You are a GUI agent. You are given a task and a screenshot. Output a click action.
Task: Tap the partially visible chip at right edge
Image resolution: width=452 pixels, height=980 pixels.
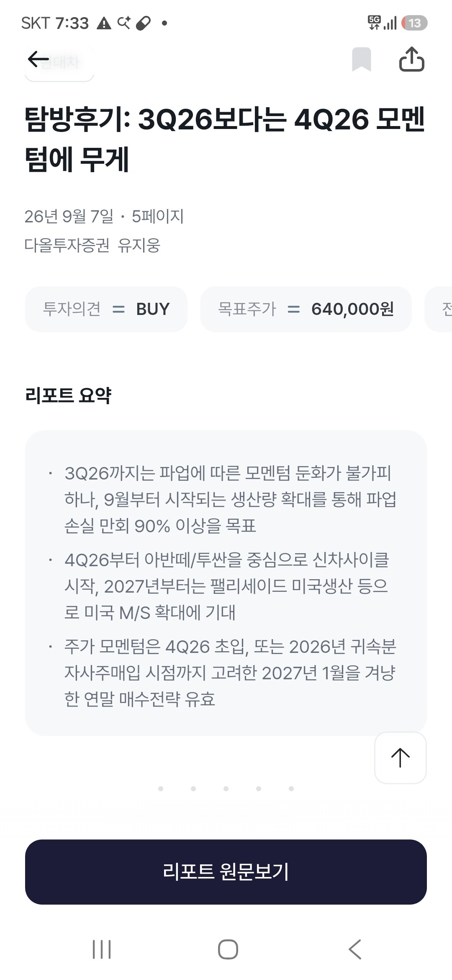coord(439,309)
